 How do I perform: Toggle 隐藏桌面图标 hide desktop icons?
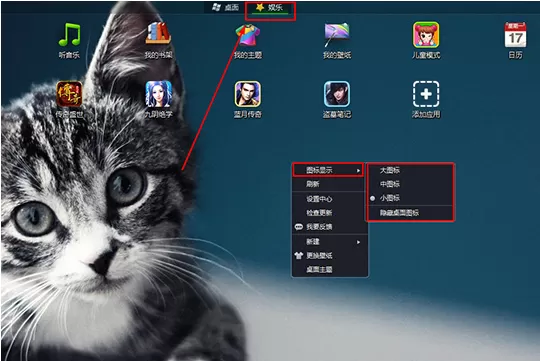click(410, 213)
